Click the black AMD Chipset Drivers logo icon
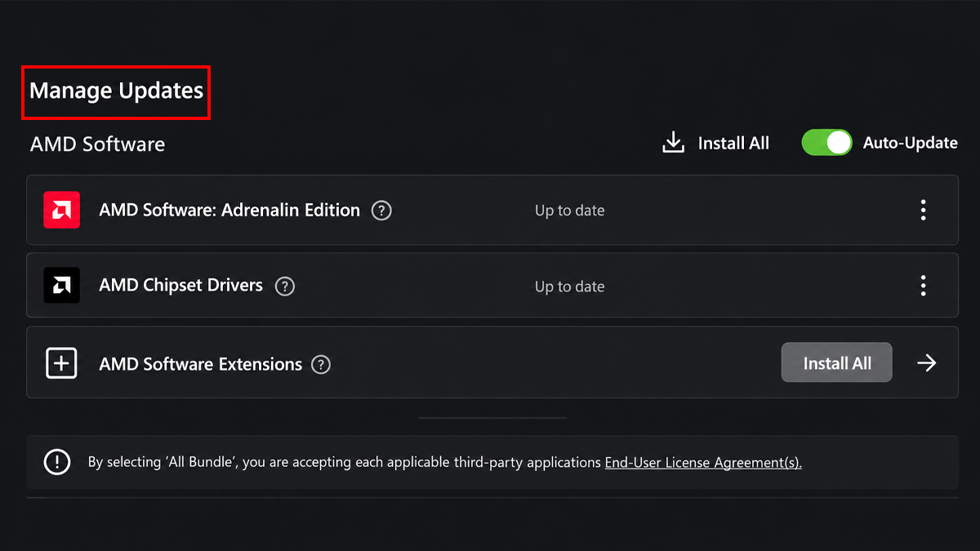Image resolution: width=980 pixels, height=551 pixels. click(62, 286)
